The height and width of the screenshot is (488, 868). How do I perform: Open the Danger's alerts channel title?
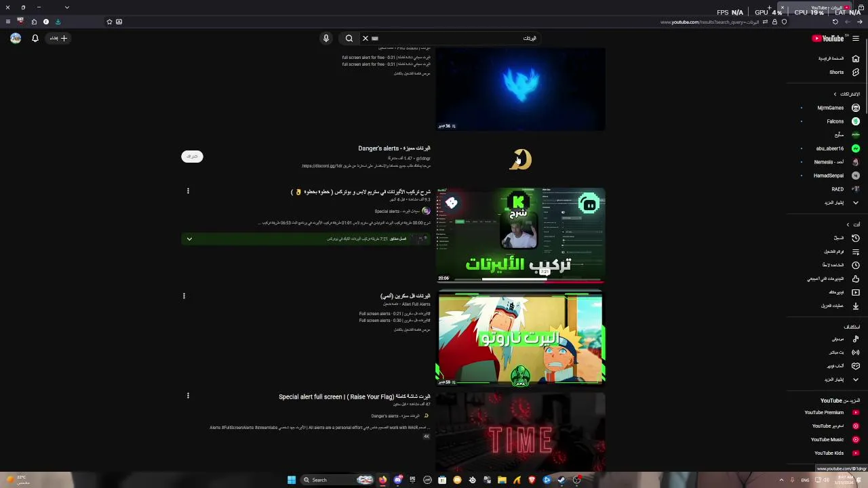(394, 148)
